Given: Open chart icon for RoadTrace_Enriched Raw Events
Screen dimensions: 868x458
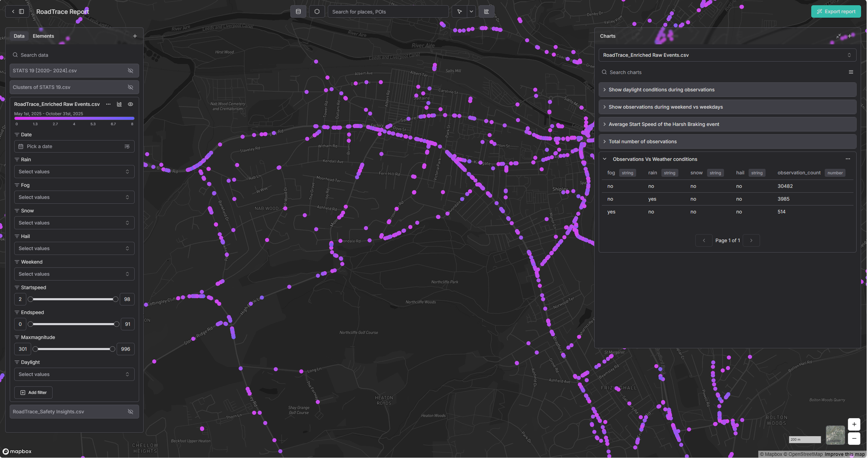Looking at the screenshot, I should [x=119, y=104].
